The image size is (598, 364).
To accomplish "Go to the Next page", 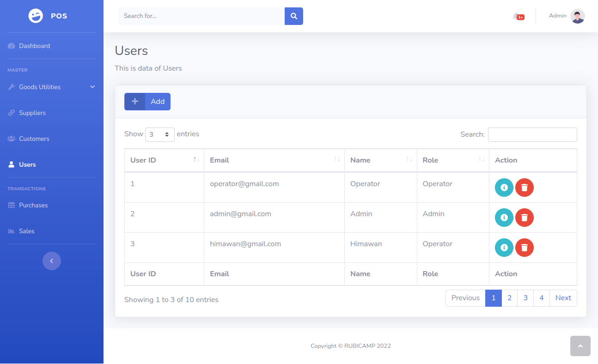I will tap(563, 298).
